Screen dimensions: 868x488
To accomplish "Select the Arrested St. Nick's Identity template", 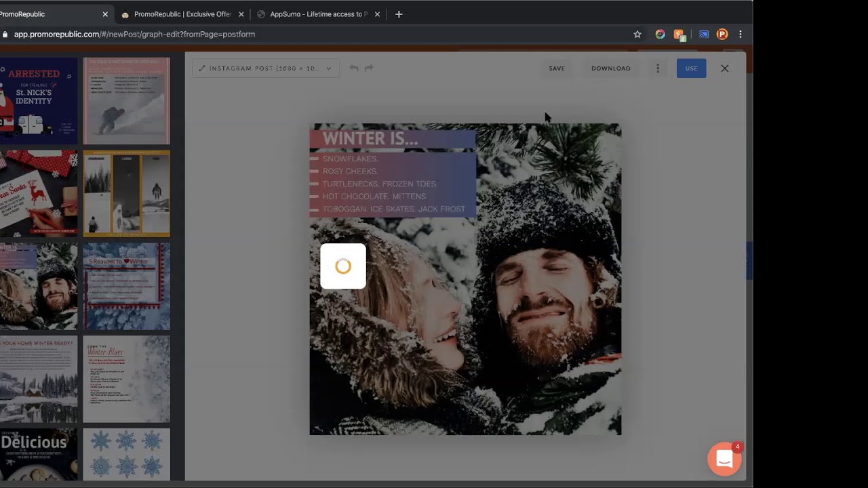I will (39, 101).
